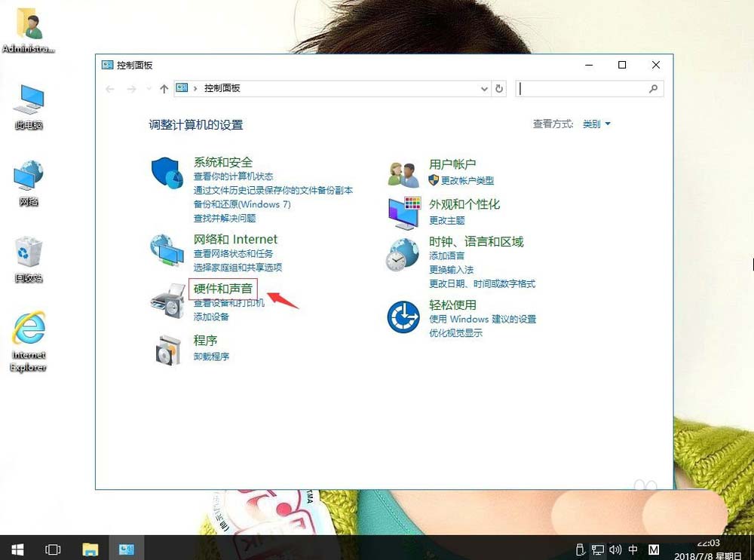
Task: Open File Explorer from the taskbar
Action: (x=90, y=549)
